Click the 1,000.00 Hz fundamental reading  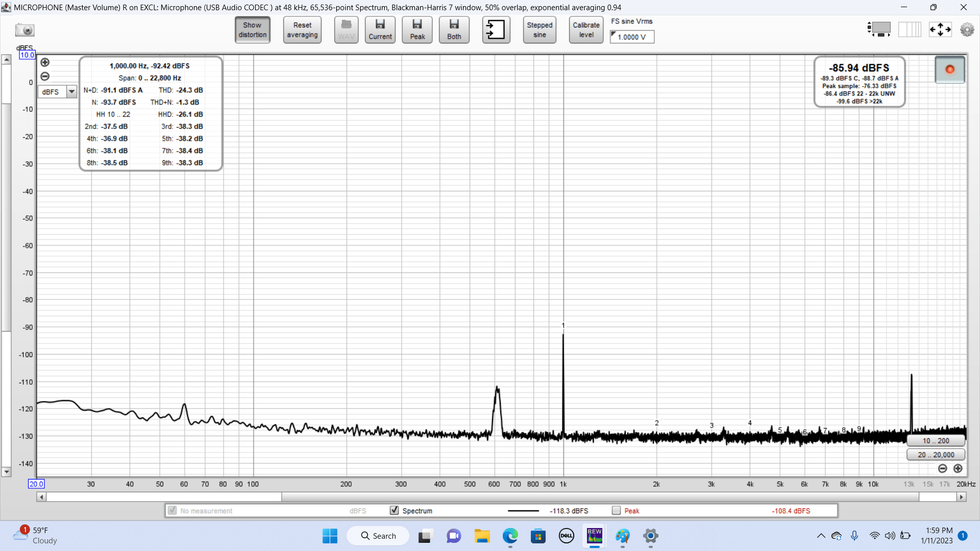pos(150,66)
